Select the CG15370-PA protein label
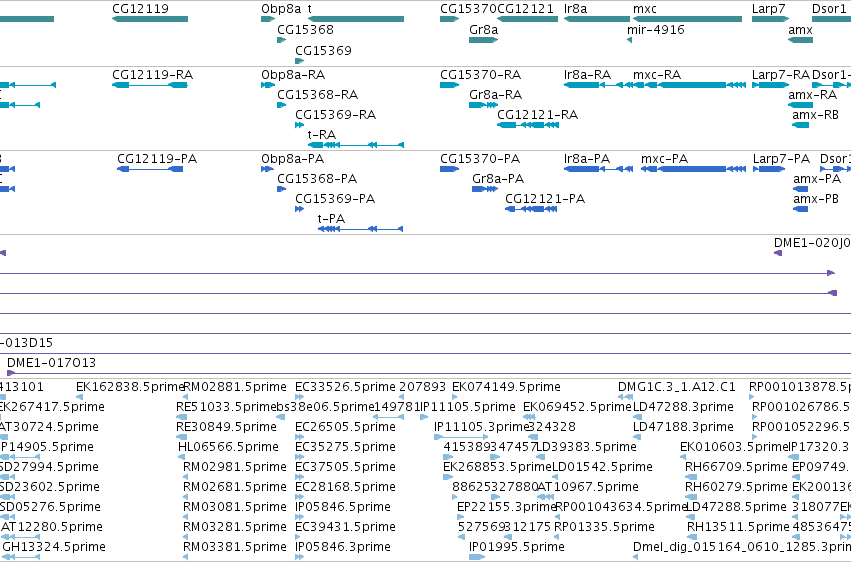The image size is (851, 562). coord(480,158)
